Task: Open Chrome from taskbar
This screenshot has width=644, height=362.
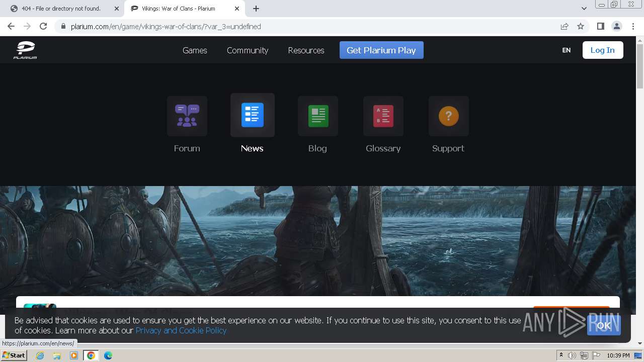Action: [x=91, y=355]
